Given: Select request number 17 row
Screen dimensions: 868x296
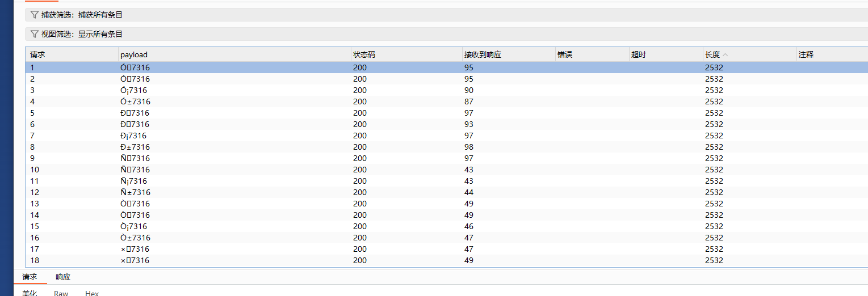Looking at the screenshot, I should tap(447, 249).
